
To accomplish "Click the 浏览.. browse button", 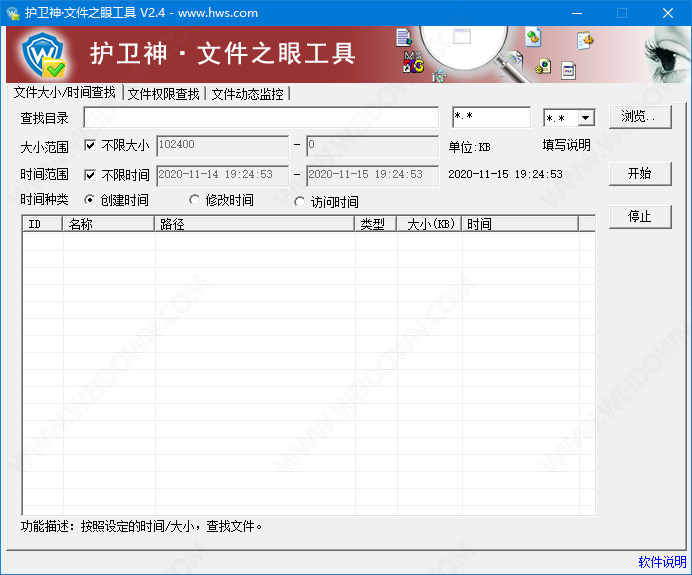I will pos(640,117).
